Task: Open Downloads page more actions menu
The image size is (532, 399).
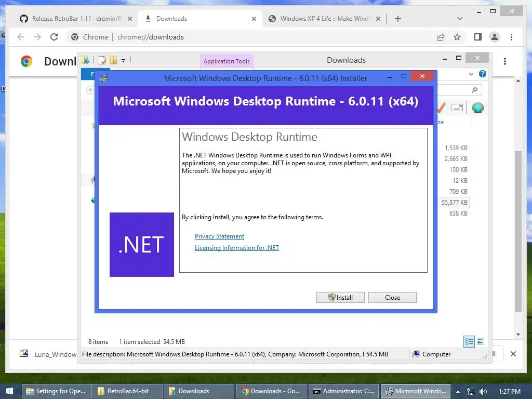Action: point(505,61)
